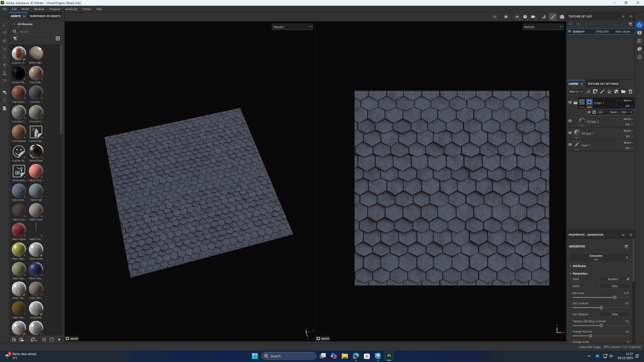This screenshot has height=362, width=644.
Task: Delete layer using the trash icon
Action: 630,92
